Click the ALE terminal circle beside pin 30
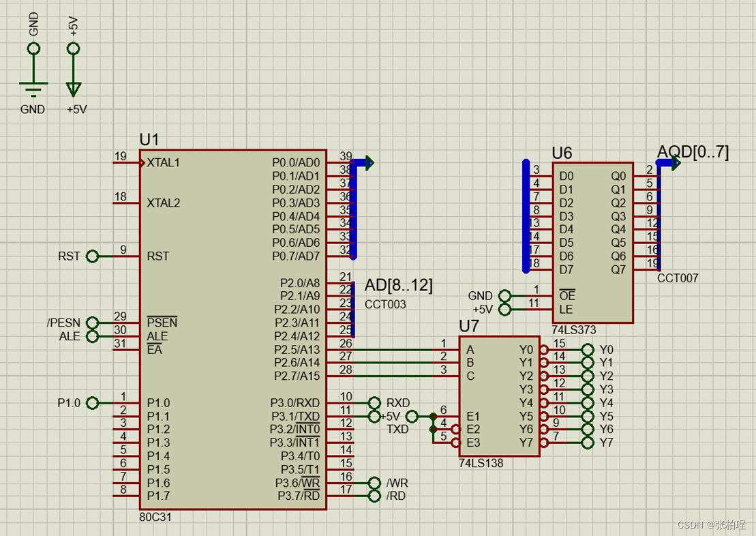The height and width of the screenshot is (536, 756). [x=92, y=336]
